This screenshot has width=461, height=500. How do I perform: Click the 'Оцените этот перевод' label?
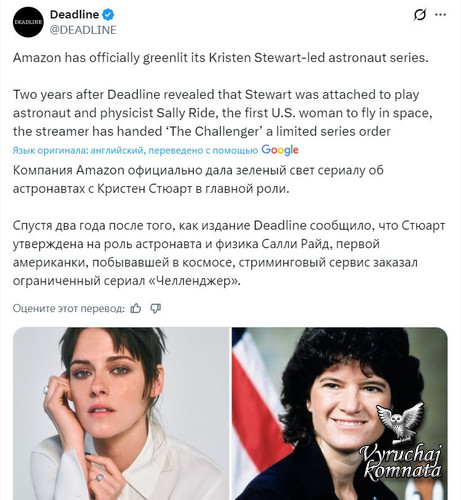coord(69,308)
